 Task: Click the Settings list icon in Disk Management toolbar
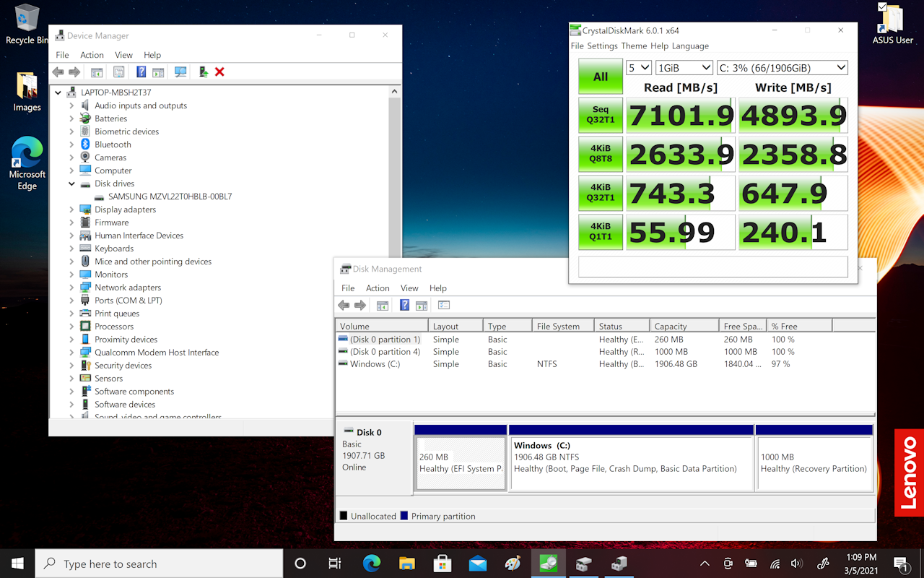pyautogui.click(x=444, y=306)
